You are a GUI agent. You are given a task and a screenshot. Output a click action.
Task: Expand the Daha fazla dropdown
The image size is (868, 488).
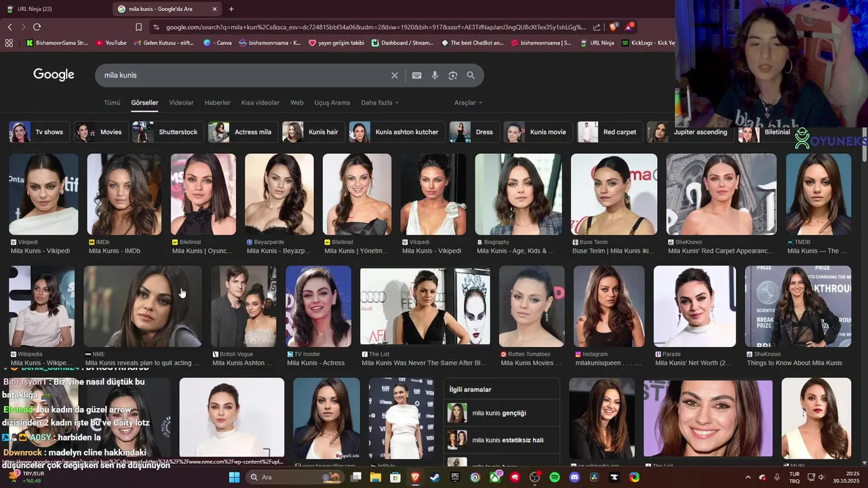coord(380,103)
